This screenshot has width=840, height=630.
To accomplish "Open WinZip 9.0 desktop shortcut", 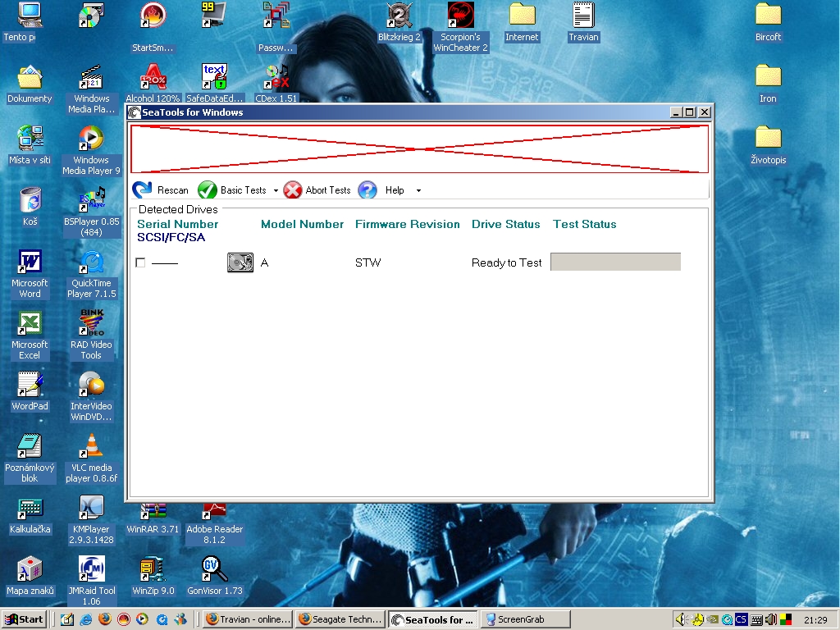I will pos(153,569).
